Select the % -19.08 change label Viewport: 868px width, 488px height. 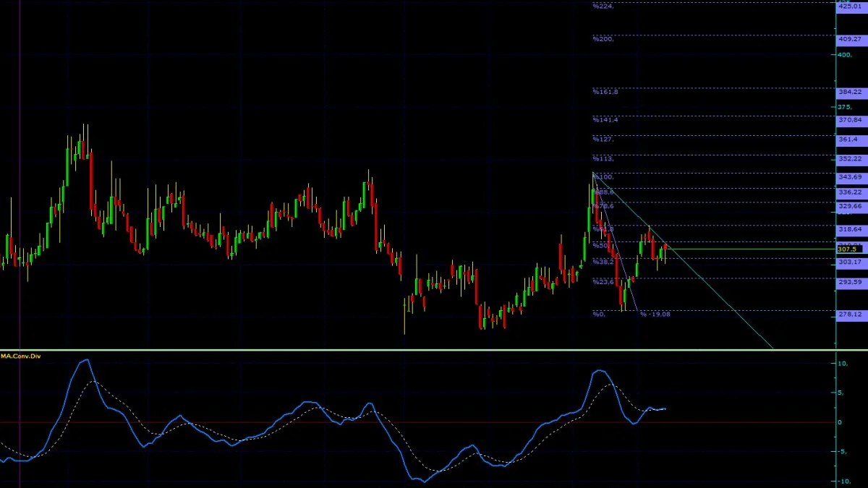coord(655,314)
